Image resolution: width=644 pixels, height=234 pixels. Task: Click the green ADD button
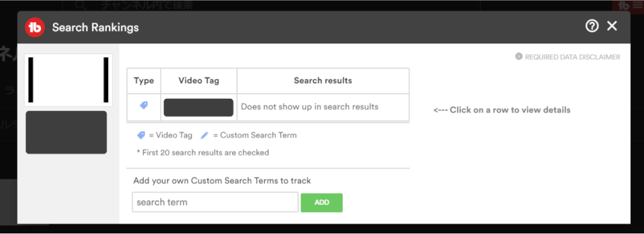321,203
